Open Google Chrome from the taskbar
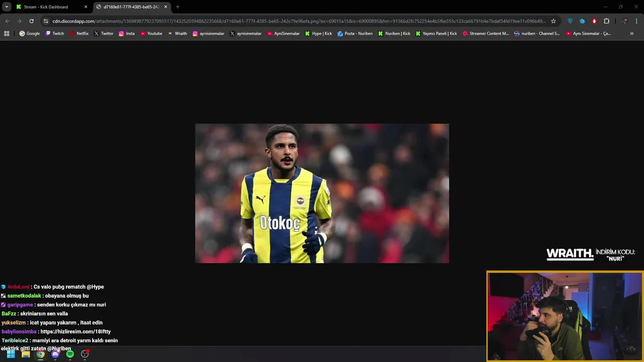This screenshot has width=644, height=362. 40,354
